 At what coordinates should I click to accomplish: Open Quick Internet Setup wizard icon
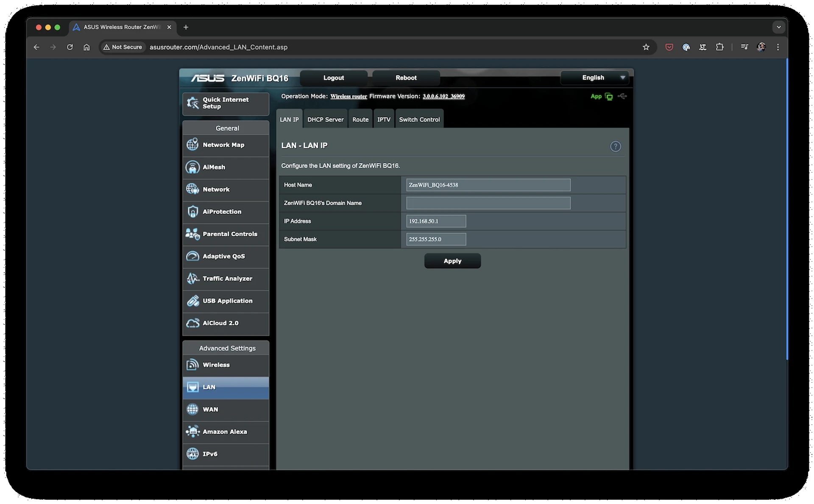pos(193,103)
